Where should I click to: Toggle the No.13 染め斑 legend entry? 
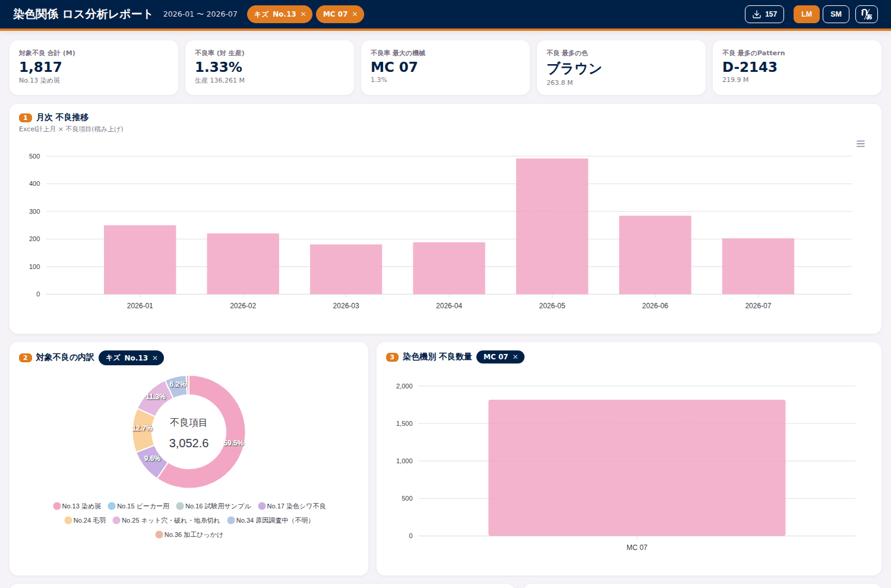click(x=77, y=506)
